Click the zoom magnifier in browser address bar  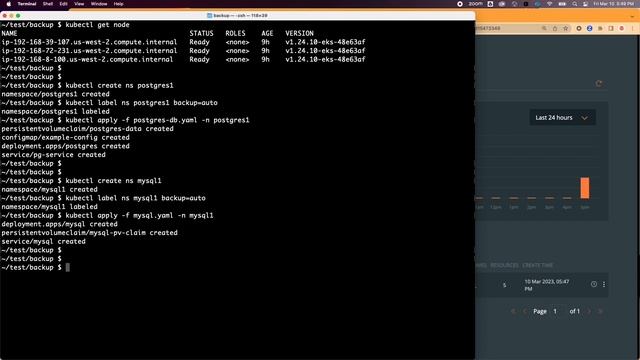click(544, 28)
